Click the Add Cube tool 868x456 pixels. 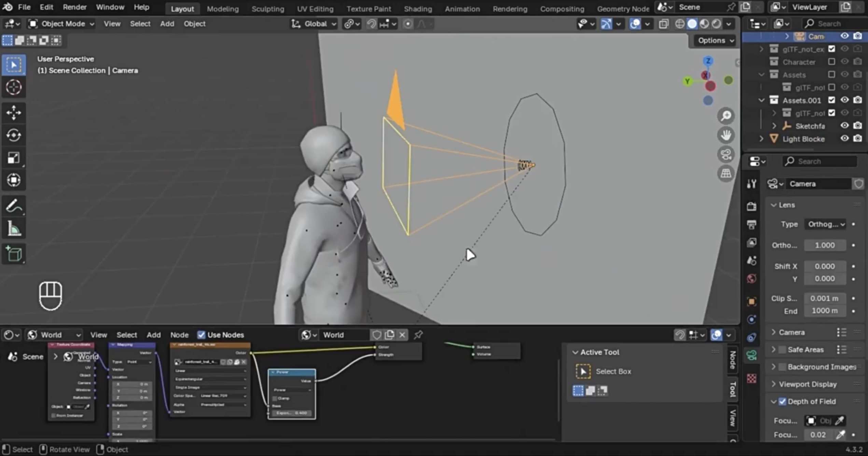14,254
